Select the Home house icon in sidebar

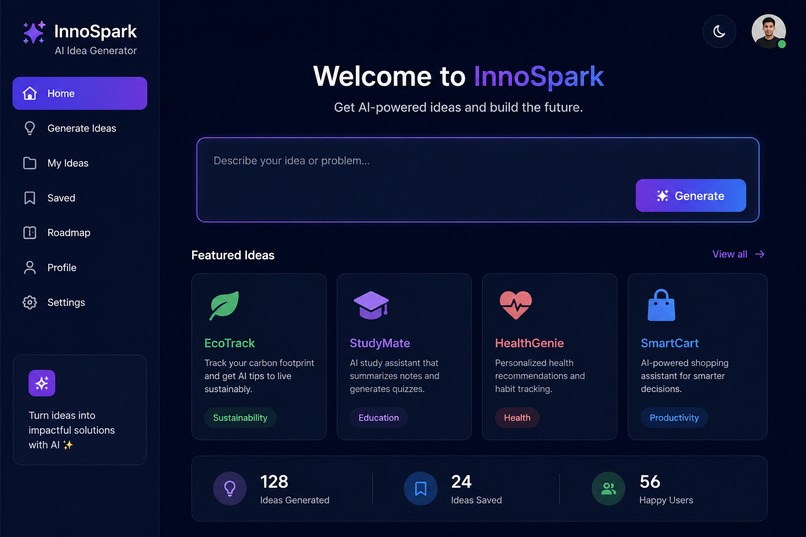coord(30,94)
